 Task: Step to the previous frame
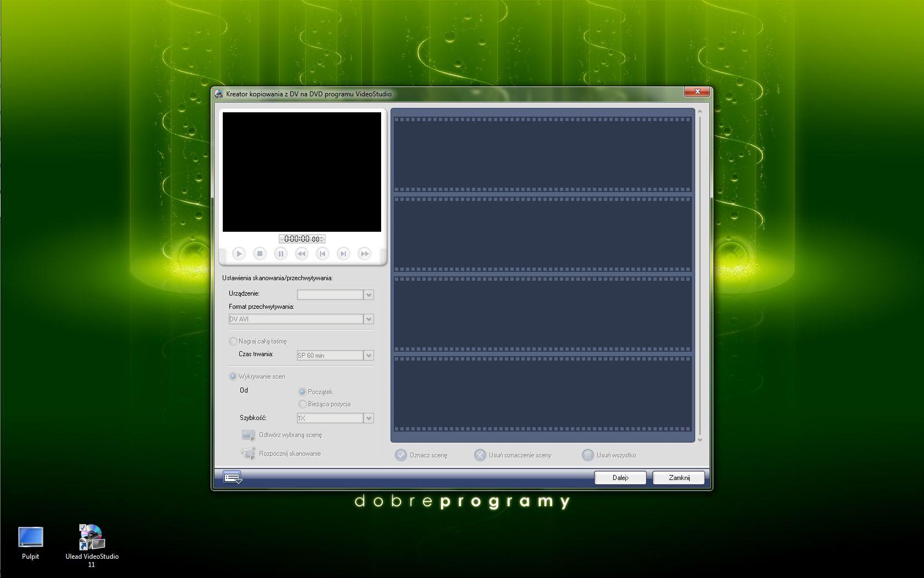[322, 254]
